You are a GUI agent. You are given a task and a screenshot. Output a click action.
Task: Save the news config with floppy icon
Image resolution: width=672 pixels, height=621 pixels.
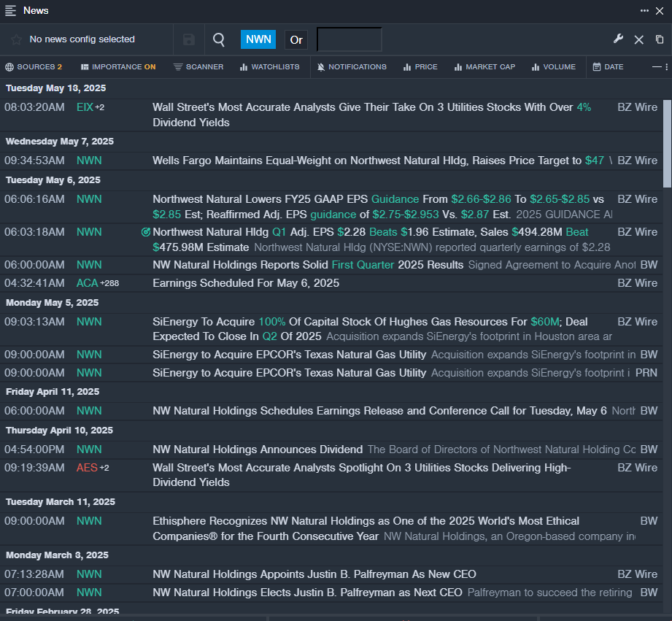188,39
